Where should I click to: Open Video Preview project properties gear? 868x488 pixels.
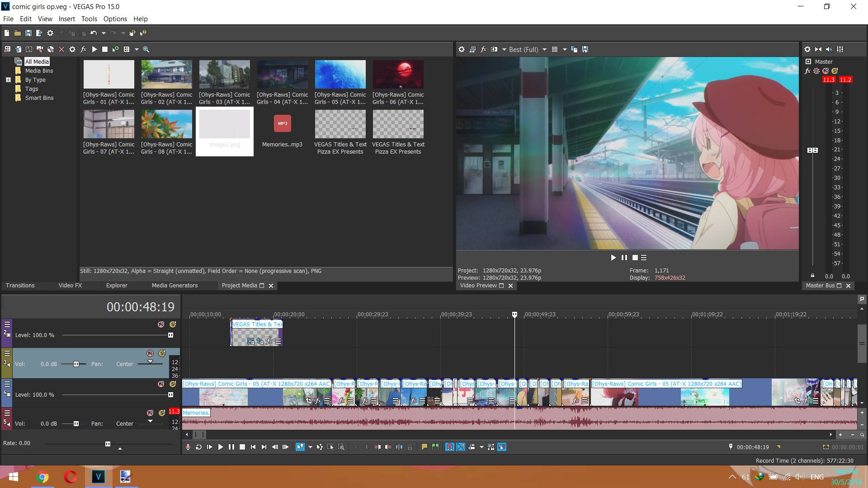(461, 49)
